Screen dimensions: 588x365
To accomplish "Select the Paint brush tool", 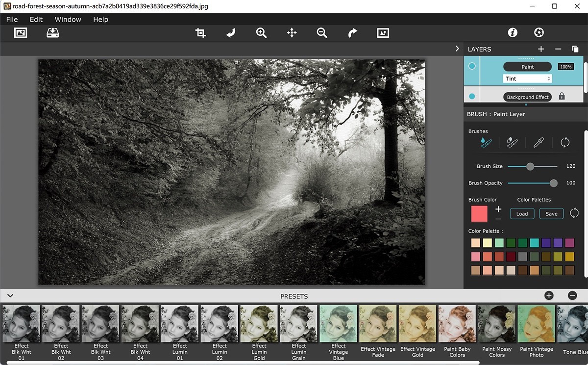I will [x=485, y=142].
